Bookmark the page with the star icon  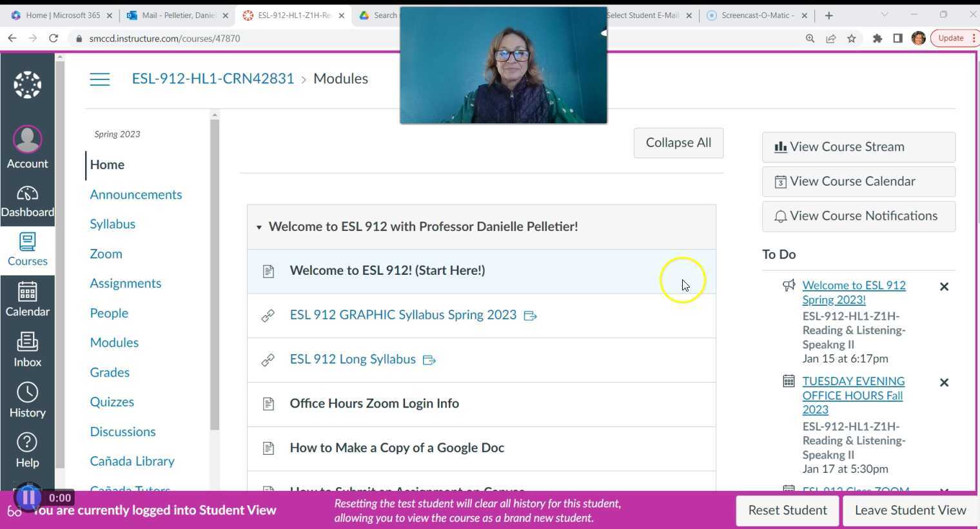pyautogui.click(x=852, y=38)
